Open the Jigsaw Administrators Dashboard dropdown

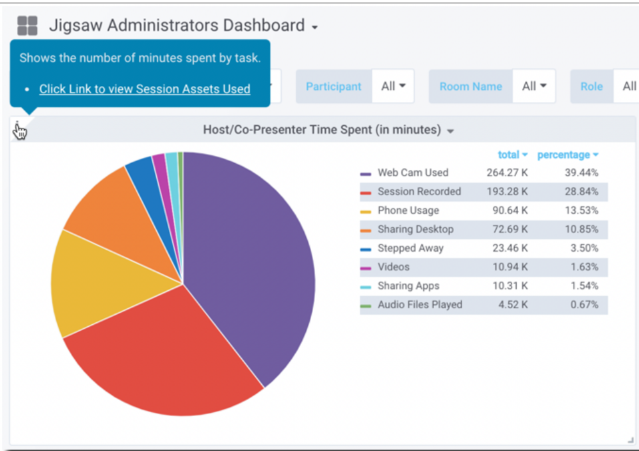click(x=314, y=27)
